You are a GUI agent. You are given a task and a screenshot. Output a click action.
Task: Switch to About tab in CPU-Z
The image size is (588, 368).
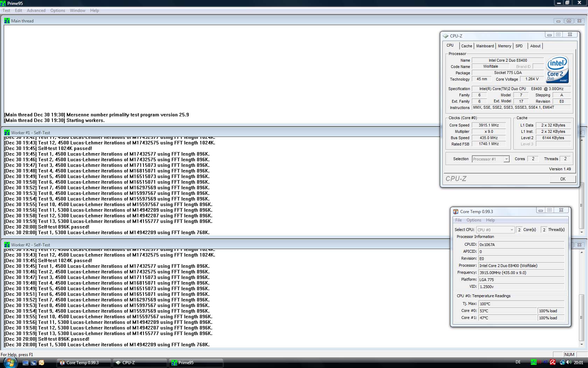point(535,46)
